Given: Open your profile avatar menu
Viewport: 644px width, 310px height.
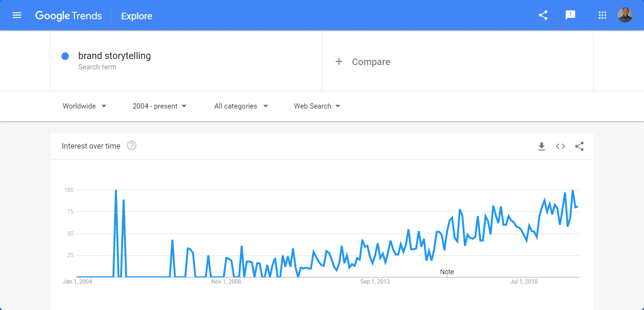Looking at the screenshot, I should coord(625,15).
